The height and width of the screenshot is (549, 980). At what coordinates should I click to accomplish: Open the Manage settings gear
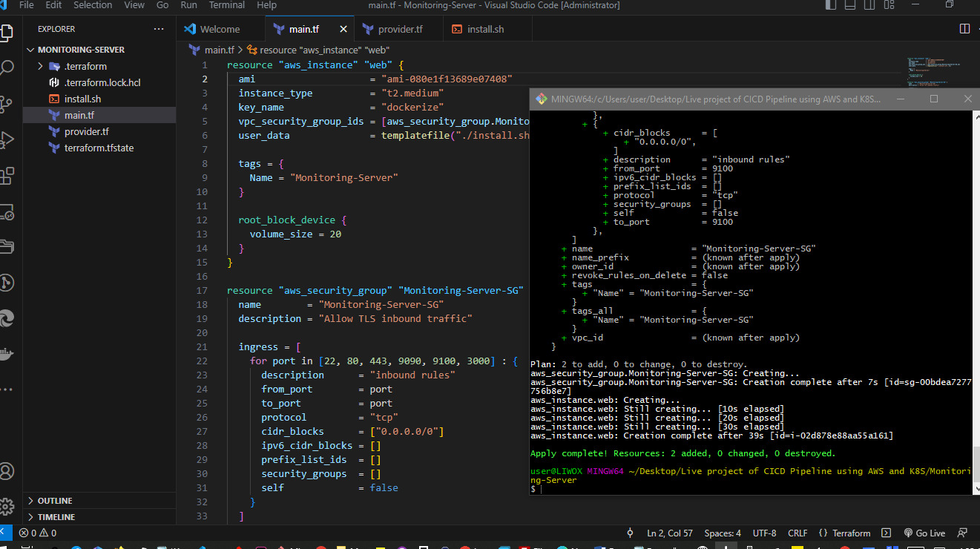7,506
